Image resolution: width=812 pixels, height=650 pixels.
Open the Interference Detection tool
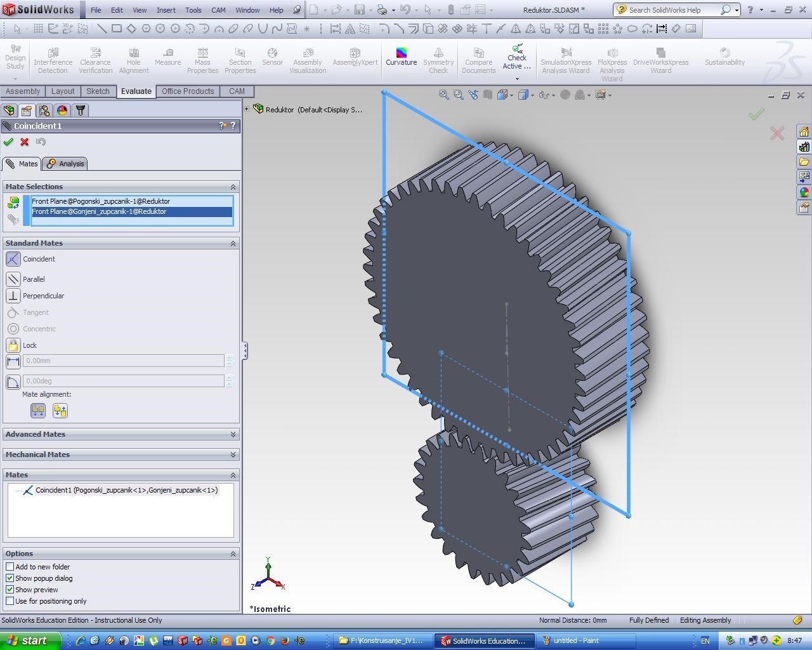[53, 61]
